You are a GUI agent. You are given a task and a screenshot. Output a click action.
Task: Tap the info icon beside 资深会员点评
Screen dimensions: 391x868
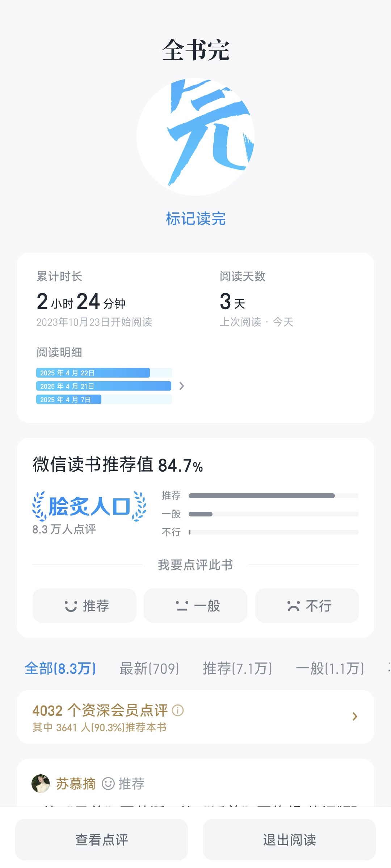(x=178, y=711)
